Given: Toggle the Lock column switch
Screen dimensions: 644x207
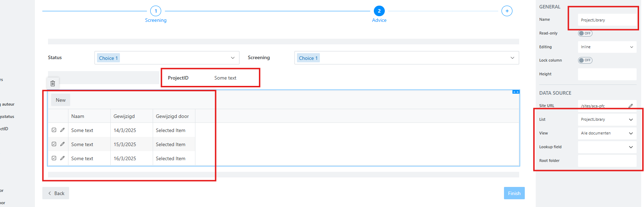Looking at the screenshot, I should point(585,60).
